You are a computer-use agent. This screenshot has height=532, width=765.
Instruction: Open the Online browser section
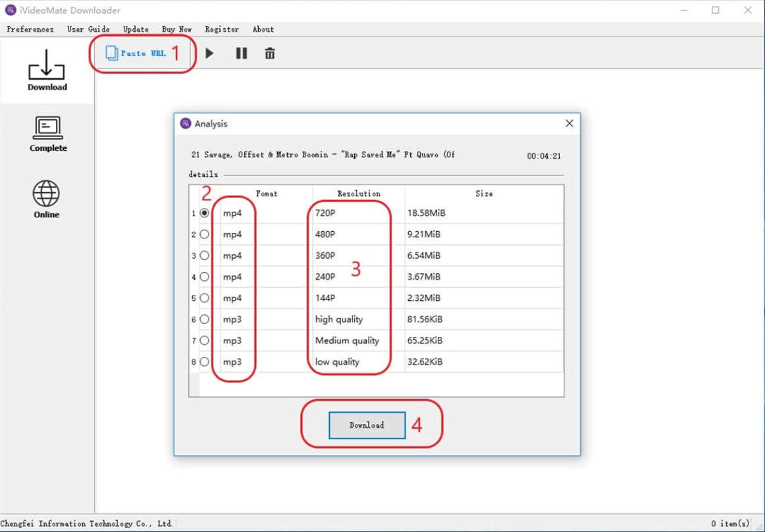click(x=46, y=199)
